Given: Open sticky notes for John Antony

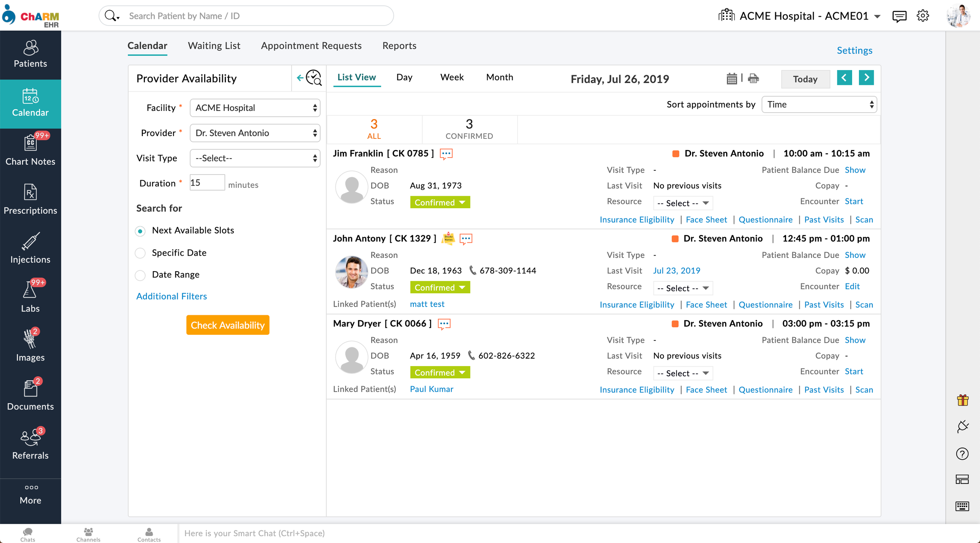Looking at the screenshot, I should pyautogui.click(x=449, y=238).
